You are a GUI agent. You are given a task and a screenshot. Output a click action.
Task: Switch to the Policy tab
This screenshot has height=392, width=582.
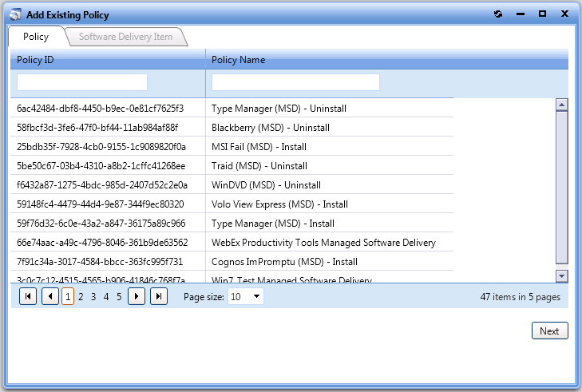point(36,37)
